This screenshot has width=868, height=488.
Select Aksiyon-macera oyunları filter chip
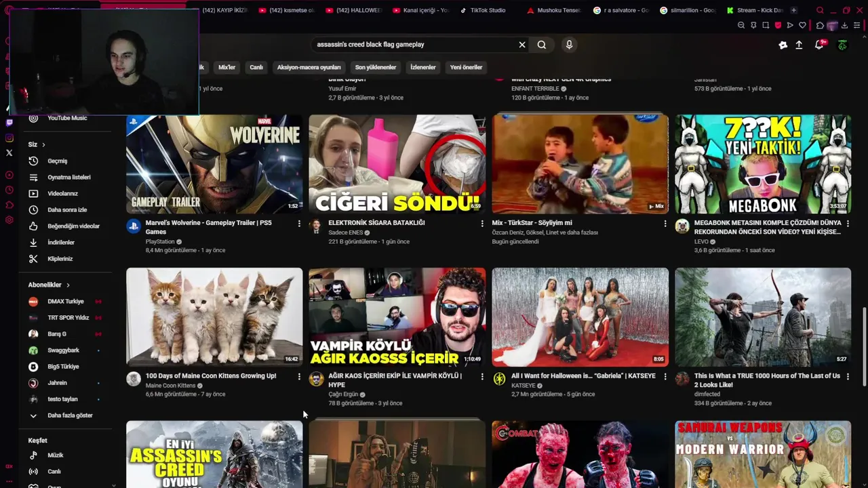[x=309, y=67]
